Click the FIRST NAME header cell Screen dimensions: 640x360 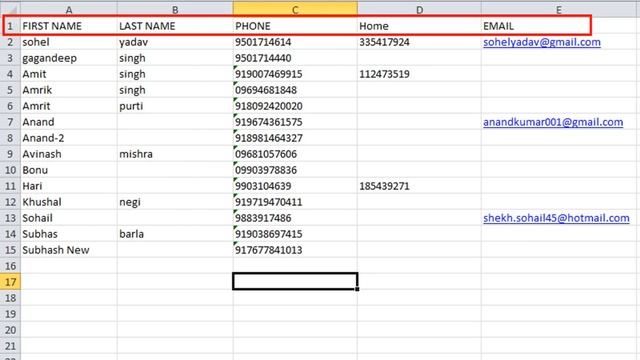[69, 26]
